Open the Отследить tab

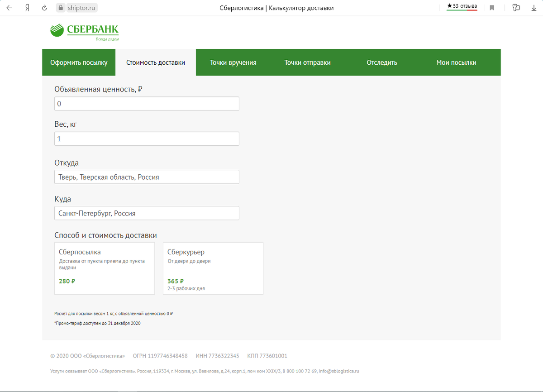[x=382, y=62]
